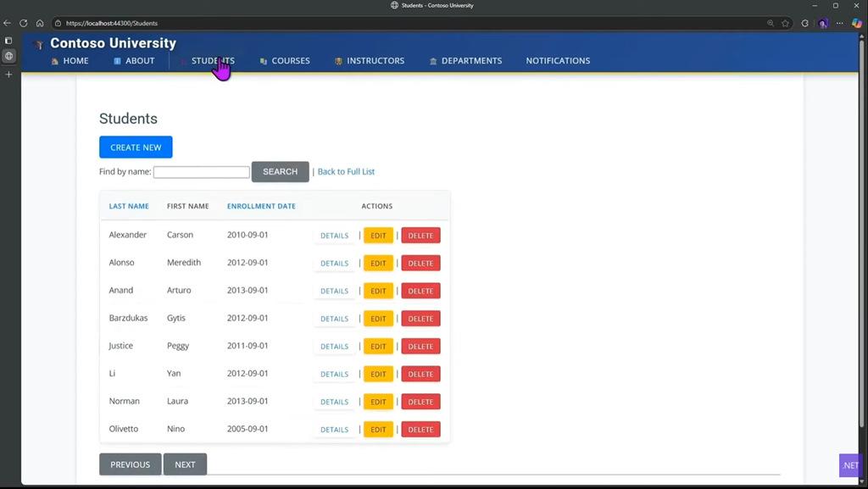Image resolution: width=868 pixels, height=489 pixels.
Task: Go to browser home page icon
Action: click(40, 23)
